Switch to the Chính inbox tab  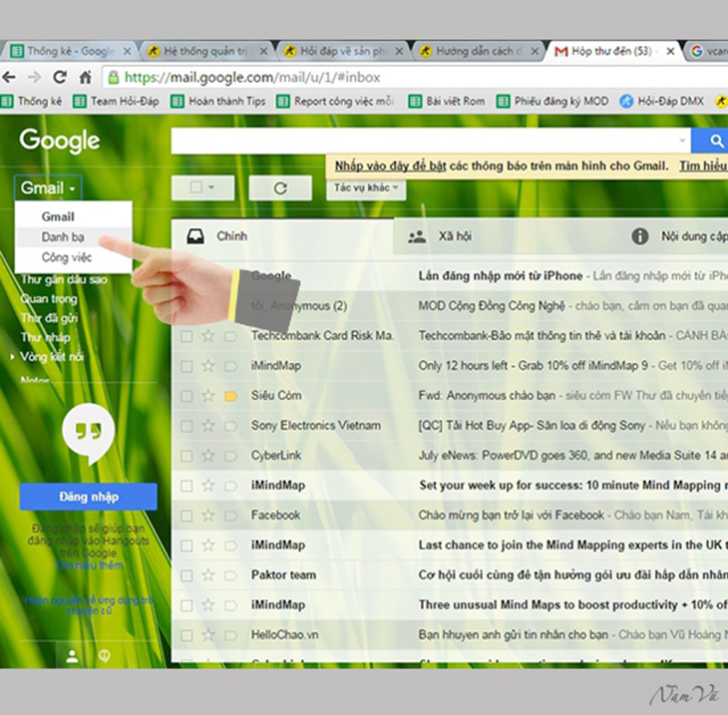pyautogui.click(x=282, y=236)
